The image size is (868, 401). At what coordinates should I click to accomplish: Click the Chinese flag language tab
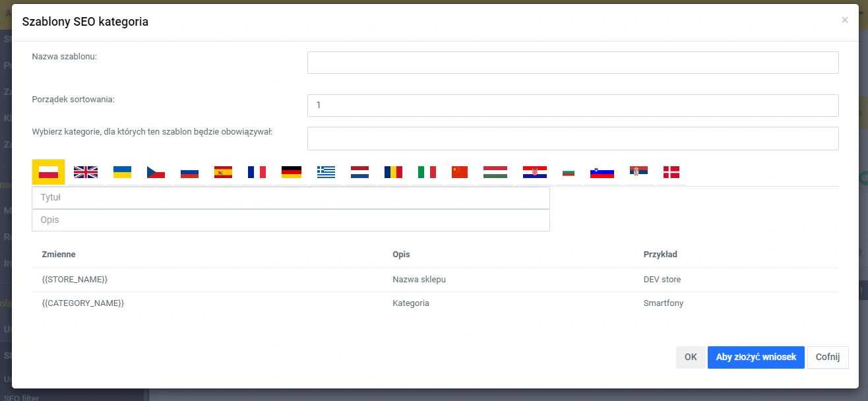tap(459, 172)
